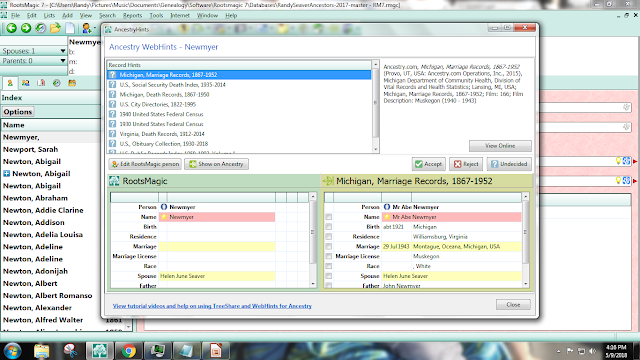Click the star icon in RootsMagic Name row

[164, 217]
